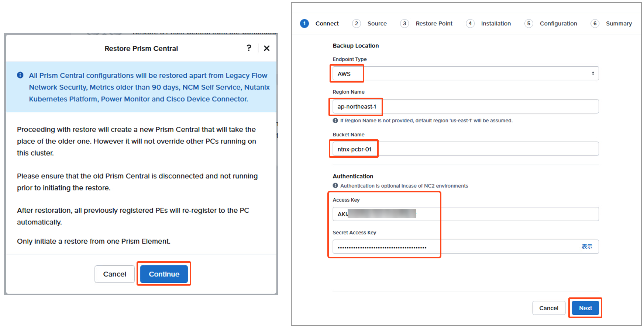Click the info icon beside Authentication note
The width and height of the screenshot is (644, 328).
(x=335, y=186)
